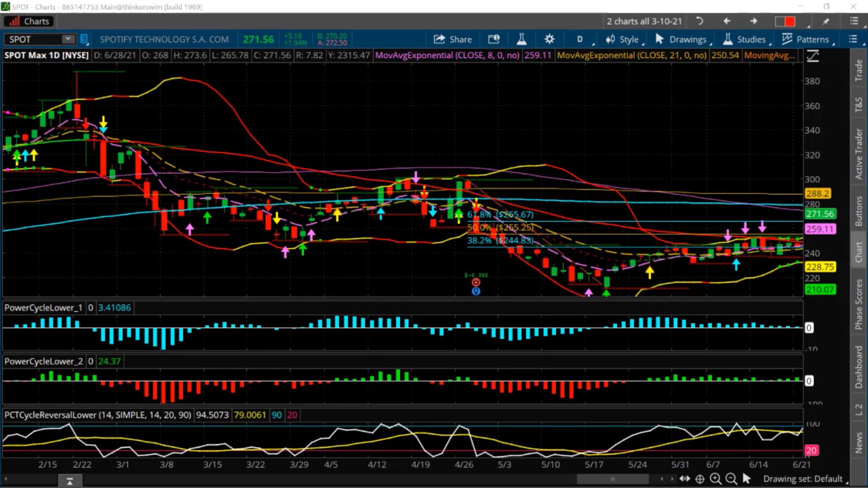Open the T&S sidebar tab
Screen dimensions: 868x488
click(859, 105)
